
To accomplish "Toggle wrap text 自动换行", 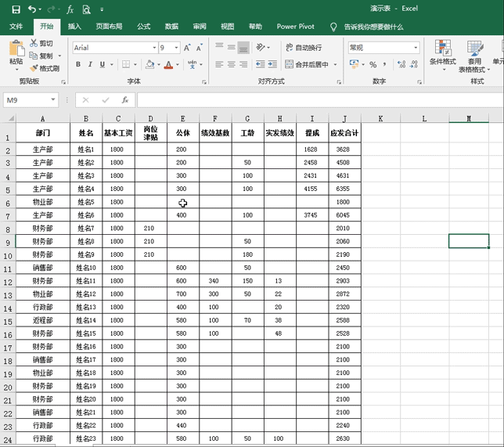I will click(304, 48).
